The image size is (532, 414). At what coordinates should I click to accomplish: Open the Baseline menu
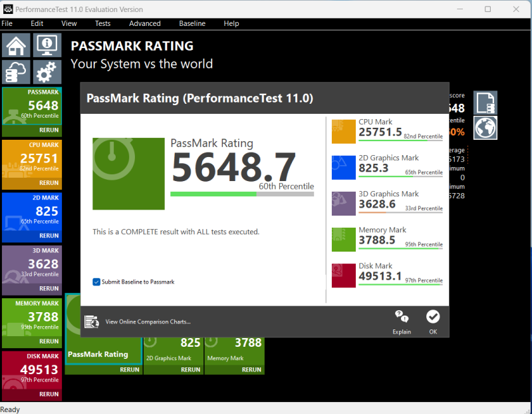tap(192, 23)
